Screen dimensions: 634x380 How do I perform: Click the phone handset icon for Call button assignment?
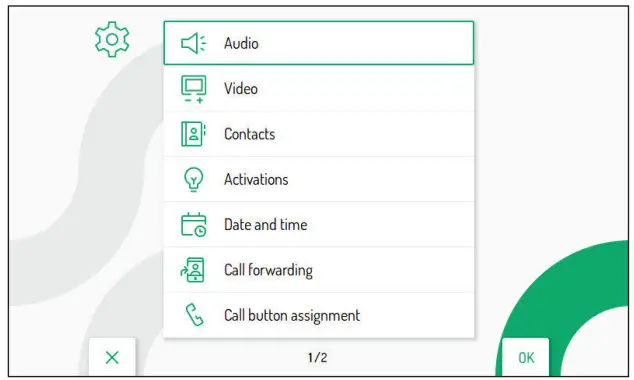[194, 315]
